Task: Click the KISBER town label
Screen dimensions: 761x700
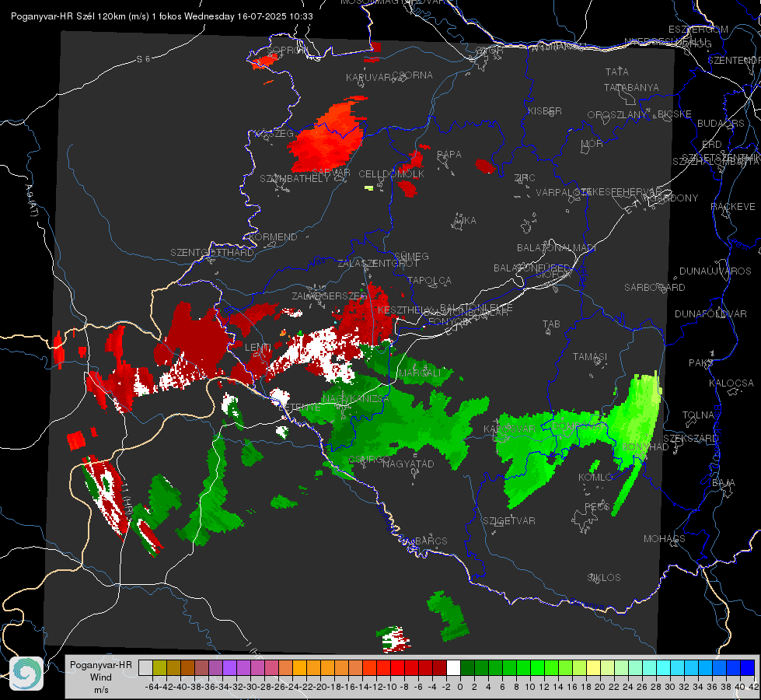Action: click(x=545, y=110)
